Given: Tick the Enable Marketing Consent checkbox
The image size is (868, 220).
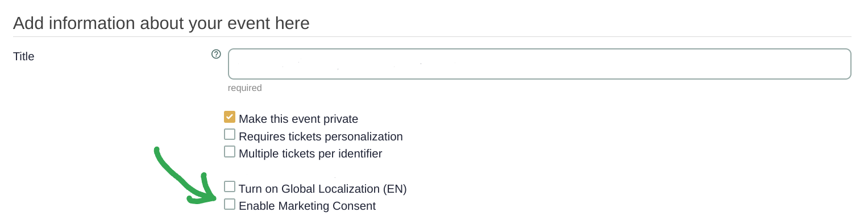Looking at the screenshot, I should point(230,204).
